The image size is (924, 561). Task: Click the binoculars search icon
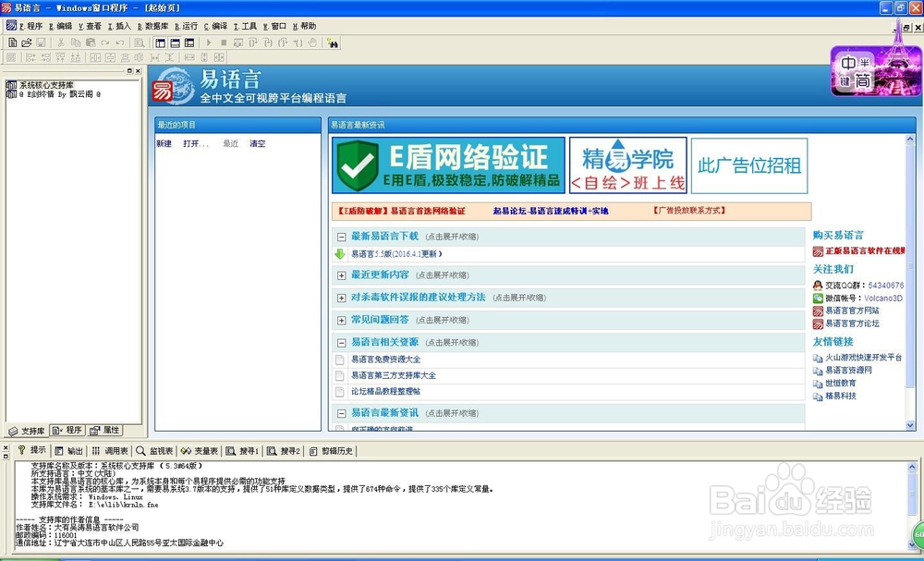pos(333,43)
